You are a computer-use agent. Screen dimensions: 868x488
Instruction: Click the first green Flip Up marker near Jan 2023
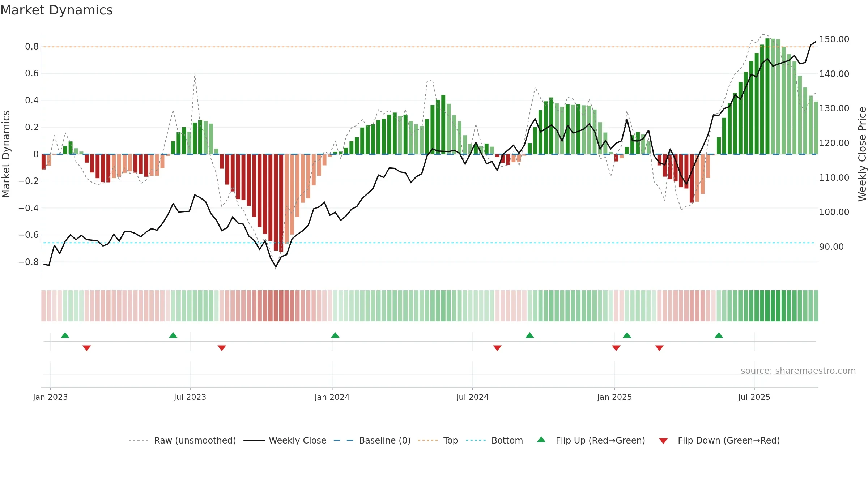65,335
